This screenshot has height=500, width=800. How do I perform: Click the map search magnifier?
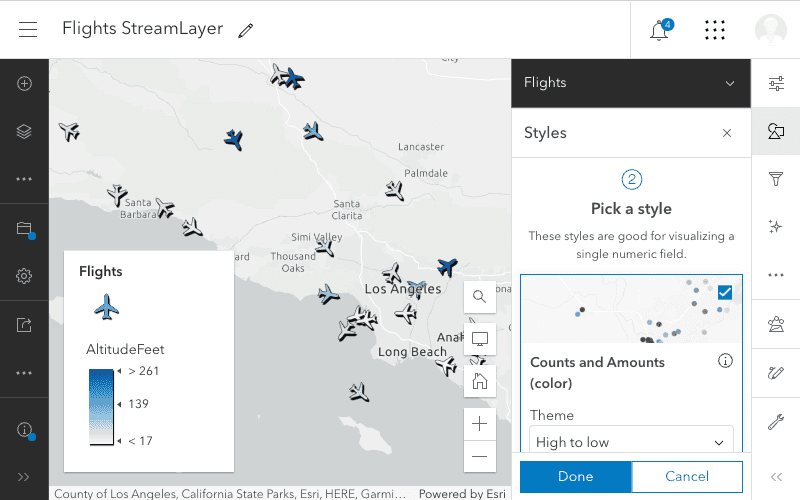480,297
